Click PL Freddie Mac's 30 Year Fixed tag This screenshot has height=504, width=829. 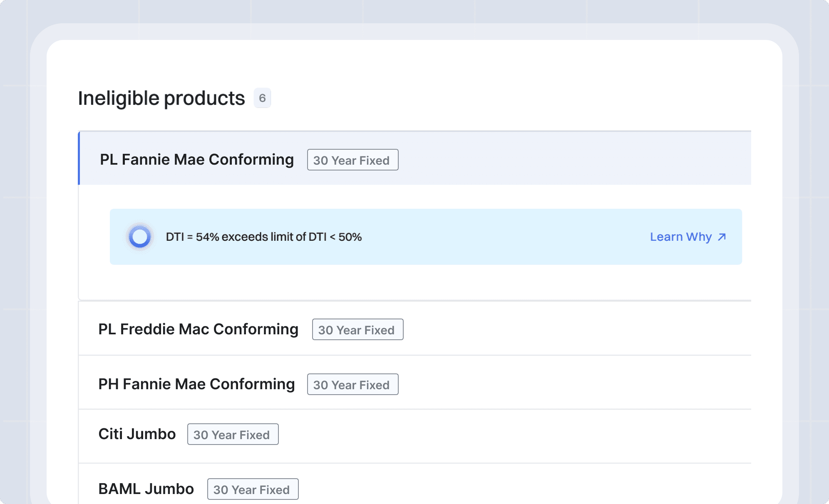(357, 330)
